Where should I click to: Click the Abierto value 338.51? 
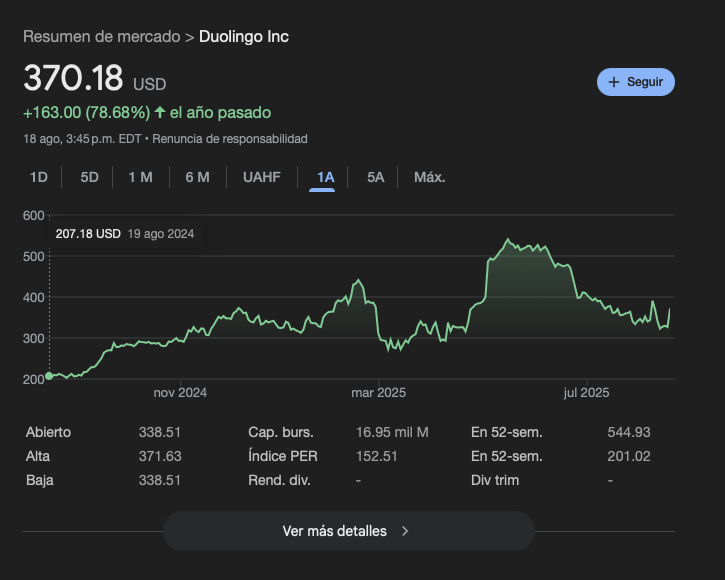click(x=160, y=432)
